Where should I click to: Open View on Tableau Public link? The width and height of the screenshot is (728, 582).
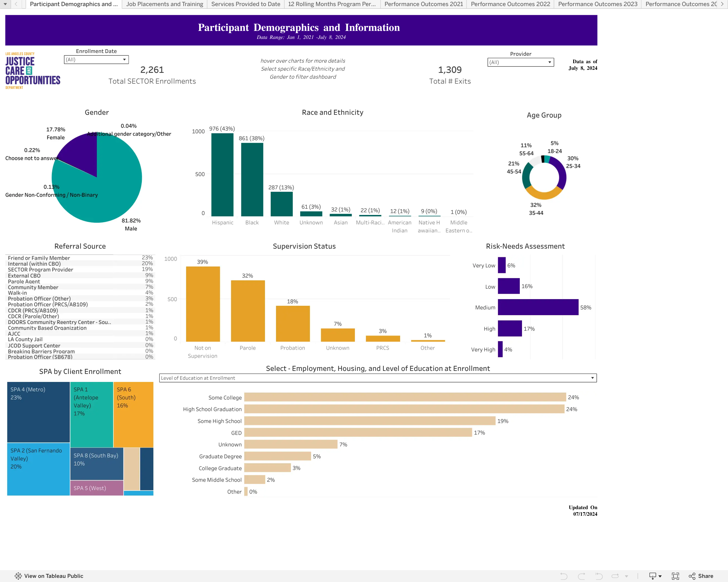(x=49, y=576)
